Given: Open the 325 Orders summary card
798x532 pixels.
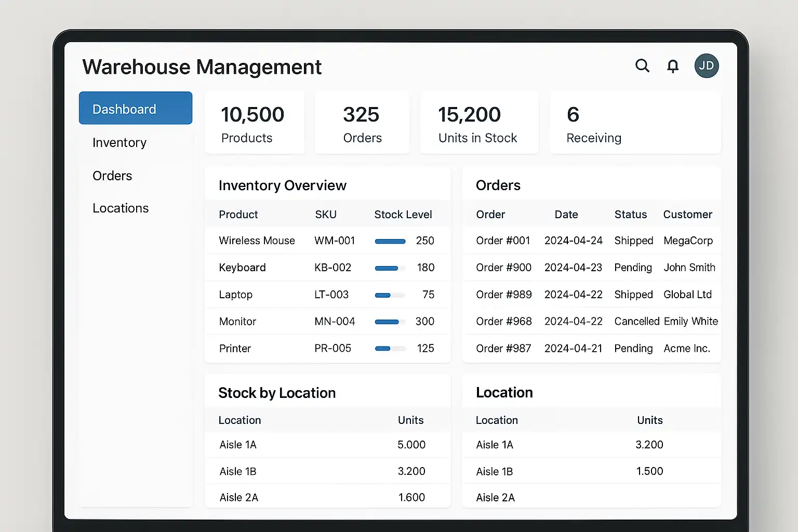Looking at the screenshot, I should [362, 123].
